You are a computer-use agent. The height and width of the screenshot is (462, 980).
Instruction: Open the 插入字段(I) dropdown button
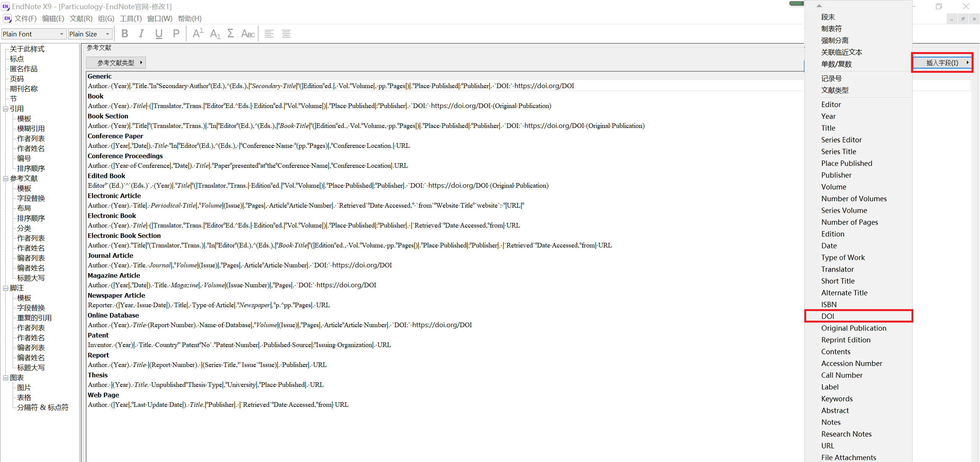click(x=942, y=63)
